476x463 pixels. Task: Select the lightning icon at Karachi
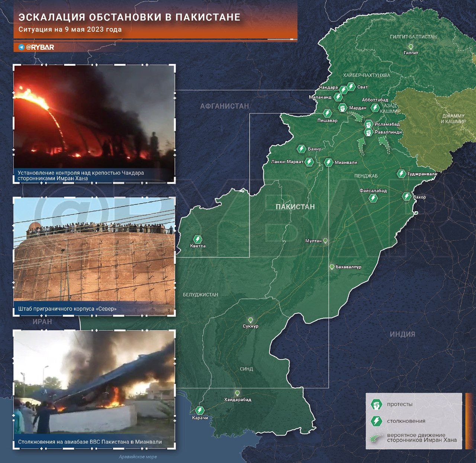[200, 410]
